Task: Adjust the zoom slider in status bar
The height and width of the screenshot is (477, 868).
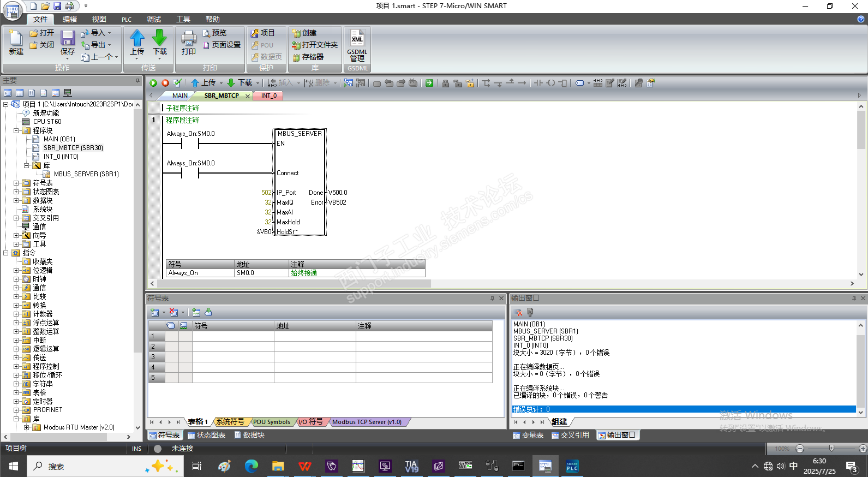Action: 831,448
